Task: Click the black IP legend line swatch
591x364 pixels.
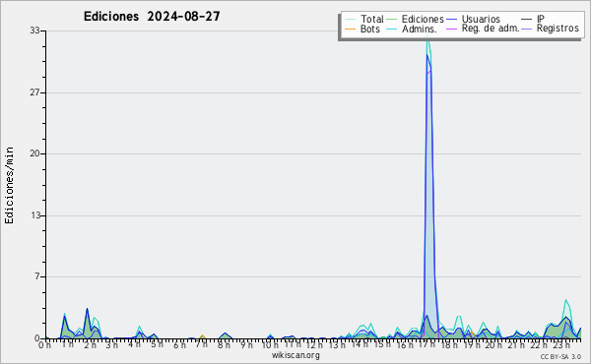Action: [x=526, y=20]
